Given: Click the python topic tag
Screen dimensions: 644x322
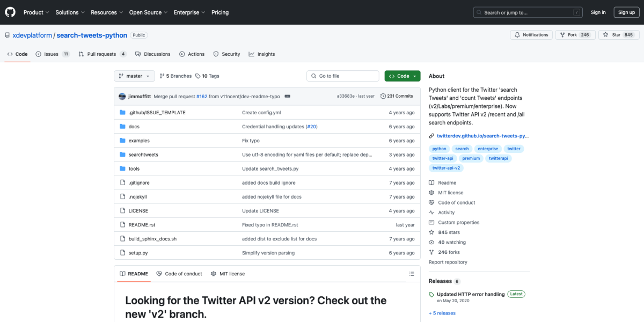Looking at the screenshot, I should (x=438, y=149).
